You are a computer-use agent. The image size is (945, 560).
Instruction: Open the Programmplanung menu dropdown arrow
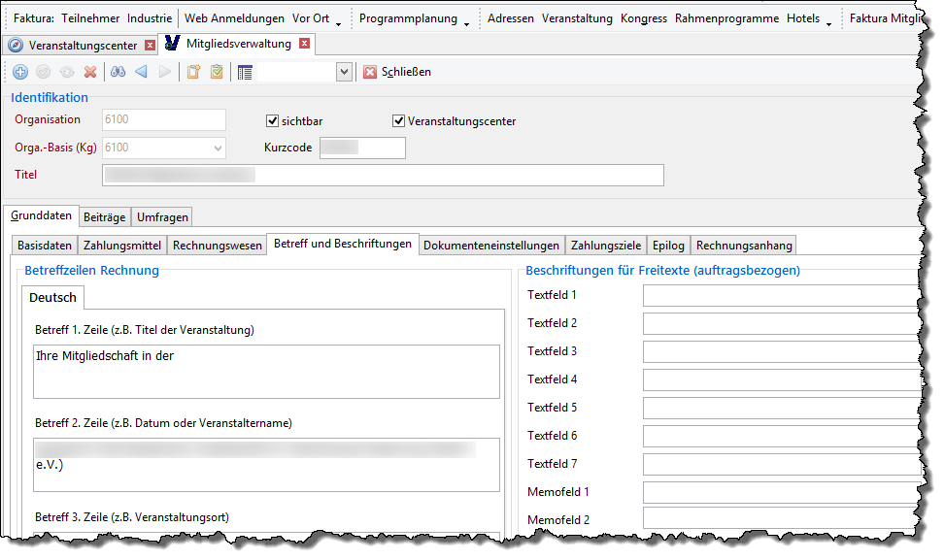tap(467, 21)
